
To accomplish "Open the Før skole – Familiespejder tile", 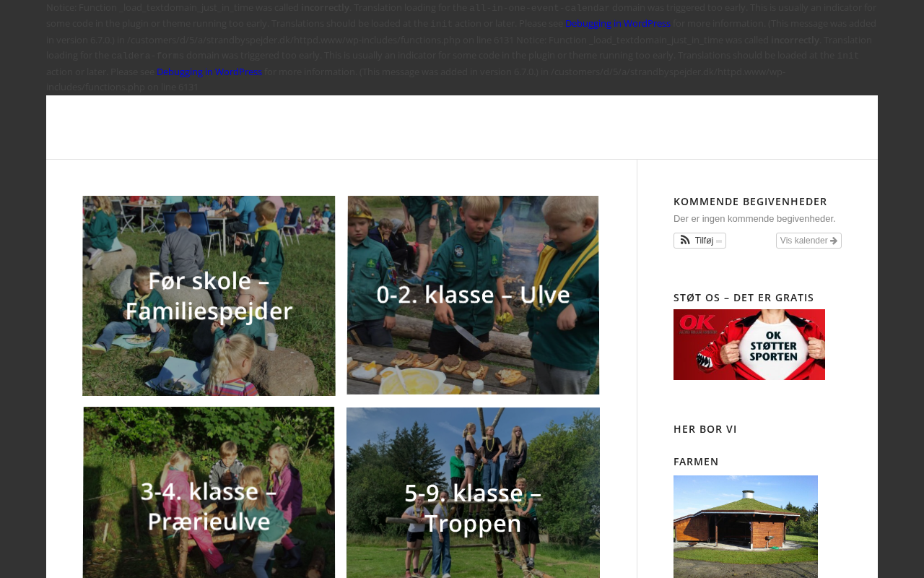I will 209,296.
